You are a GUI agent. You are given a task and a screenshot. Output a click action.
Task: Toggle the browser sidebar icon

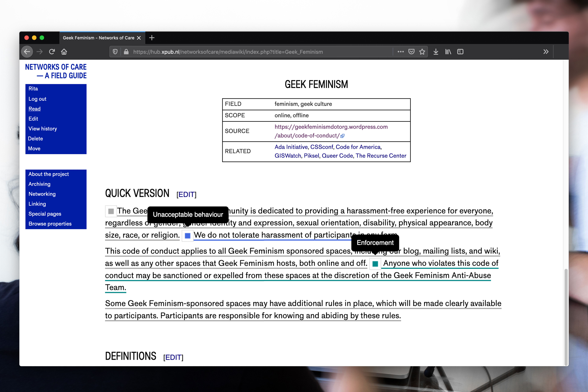coord(460,52)
